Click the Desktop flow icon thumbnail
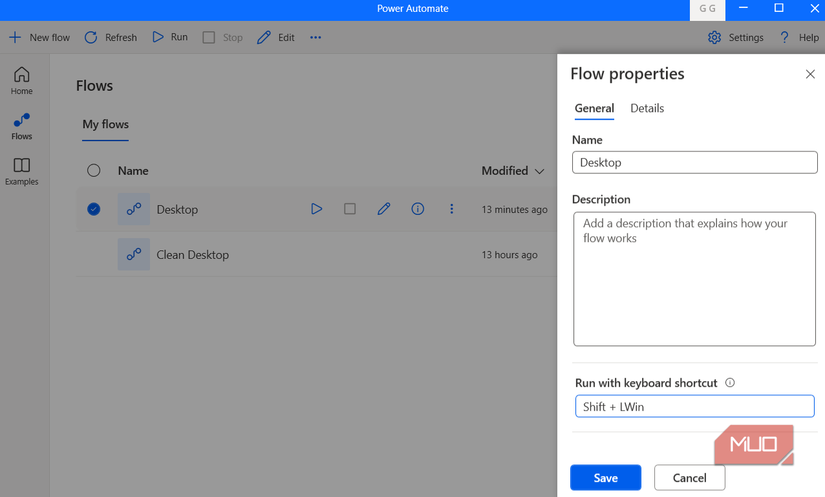The height and width of the screenshot is (497, 825). point(134,209)
